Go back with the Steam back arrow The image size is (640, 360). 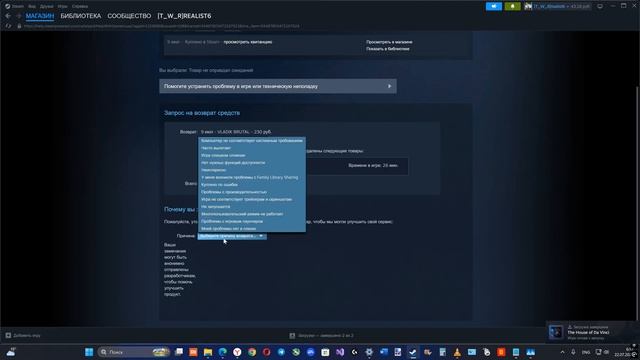[x=8, y=16]
